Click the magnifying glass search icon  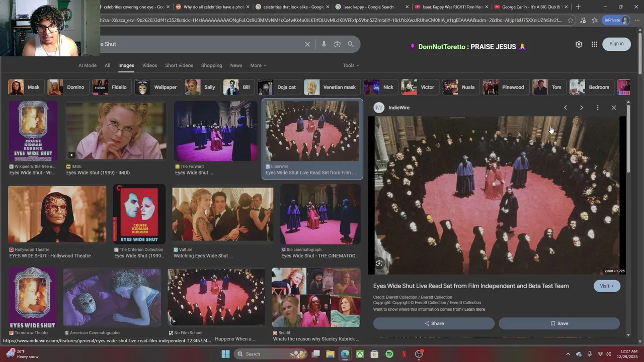(x=351, y=44)
